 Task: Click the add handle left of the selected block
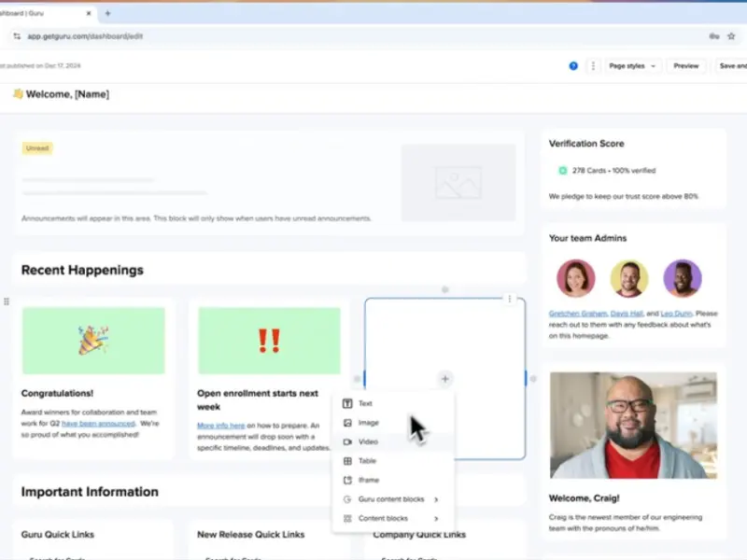click(x=357, y=379)
